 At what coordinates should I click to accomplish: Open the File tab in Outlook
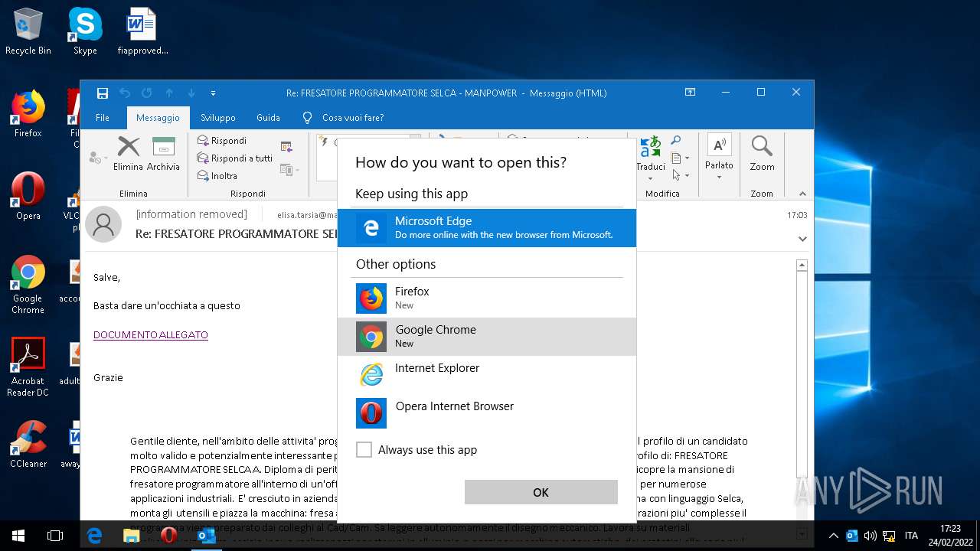tap(103, 118)
